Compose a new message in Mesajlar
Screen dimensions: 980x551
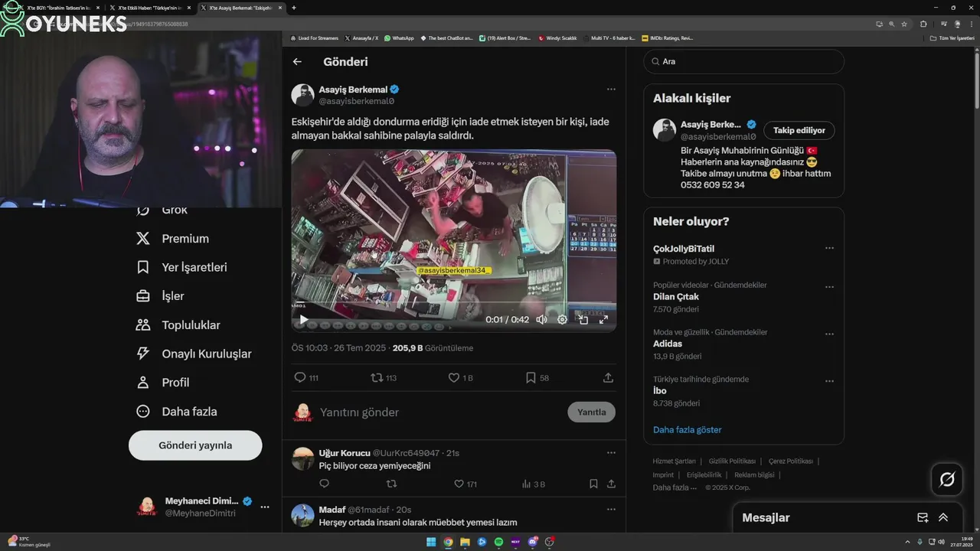coord(923,518)
